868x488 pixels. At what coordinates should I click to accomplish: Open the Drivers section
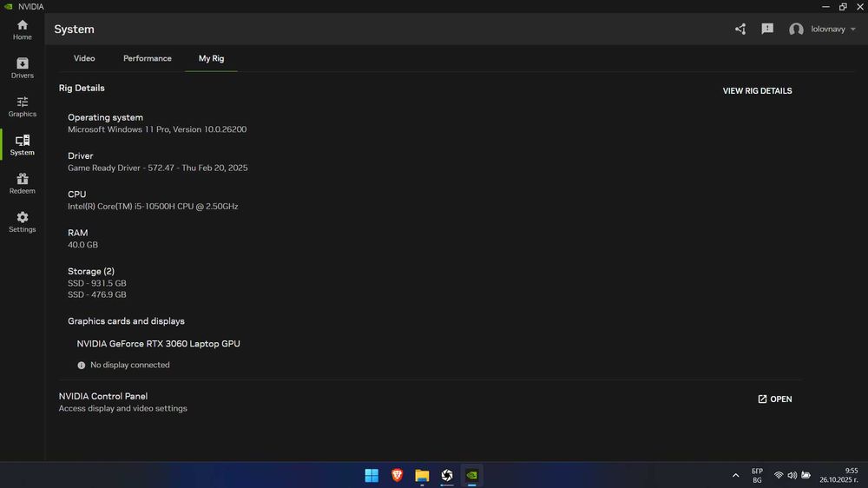click(23, 68)
